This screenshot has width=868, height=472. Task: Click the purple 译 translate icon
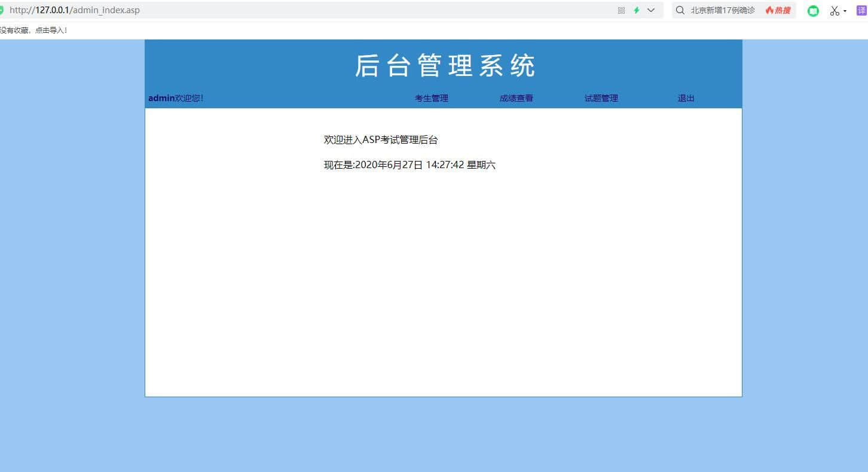click(861, 10)
